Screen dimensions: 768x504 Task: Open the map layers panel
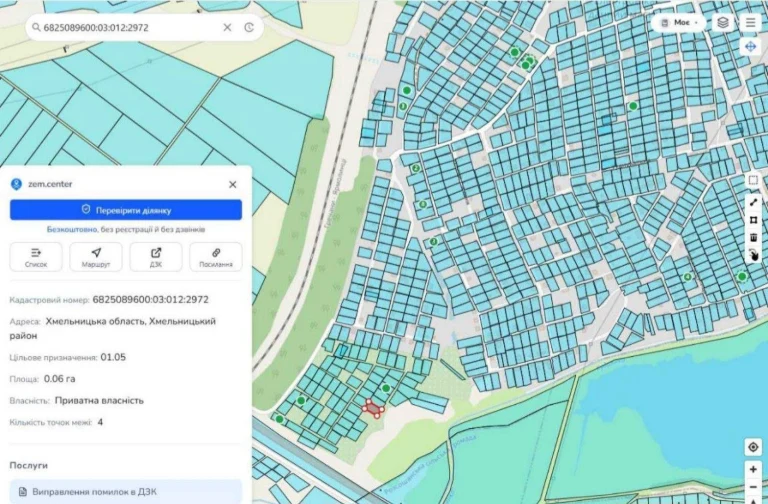[723, 23]
